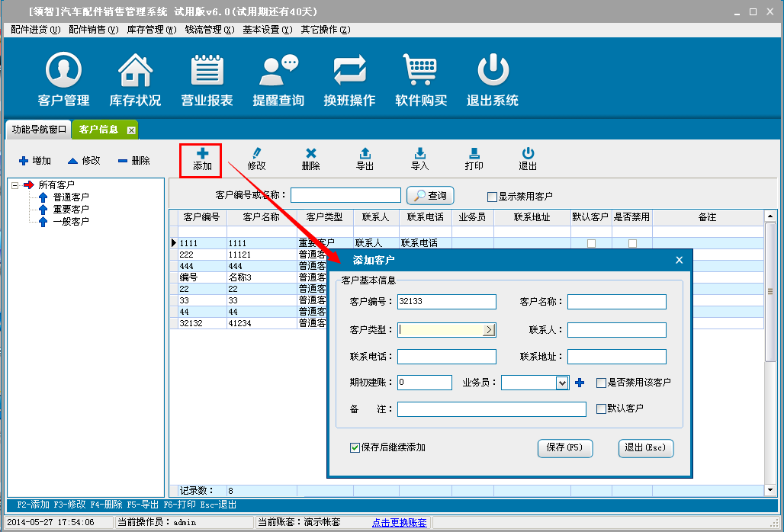Image resolution: width=784 pixels, height=532 pixels.
Task: Click the 退出系统 power icon
Action: coord(493,71)
